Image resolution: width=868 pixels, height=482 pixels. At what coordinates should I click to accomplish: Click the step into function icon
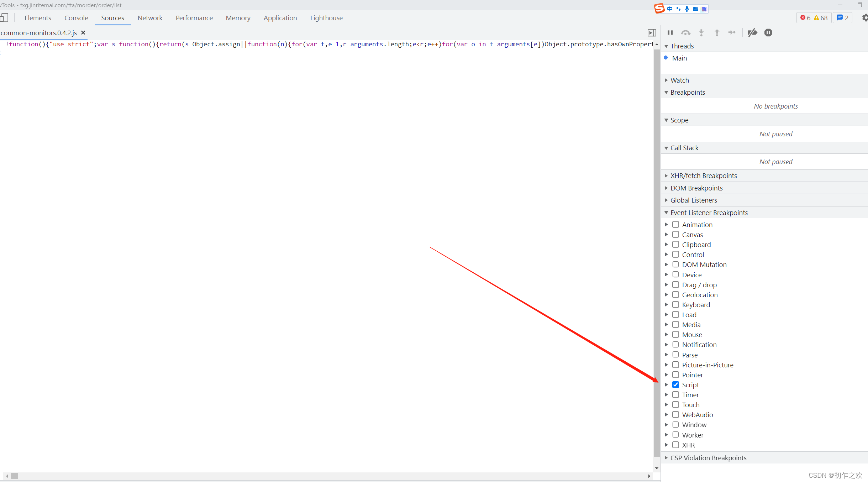coord(701,33)
